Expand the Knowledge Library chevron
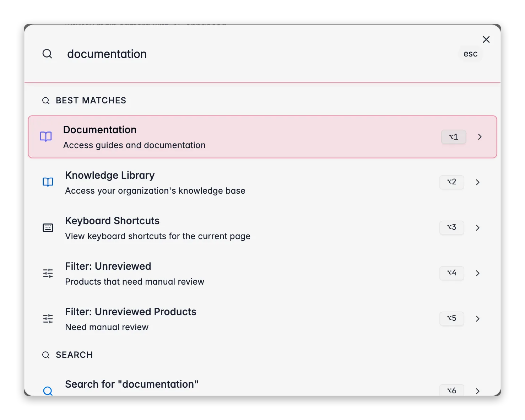 point(478,182)
